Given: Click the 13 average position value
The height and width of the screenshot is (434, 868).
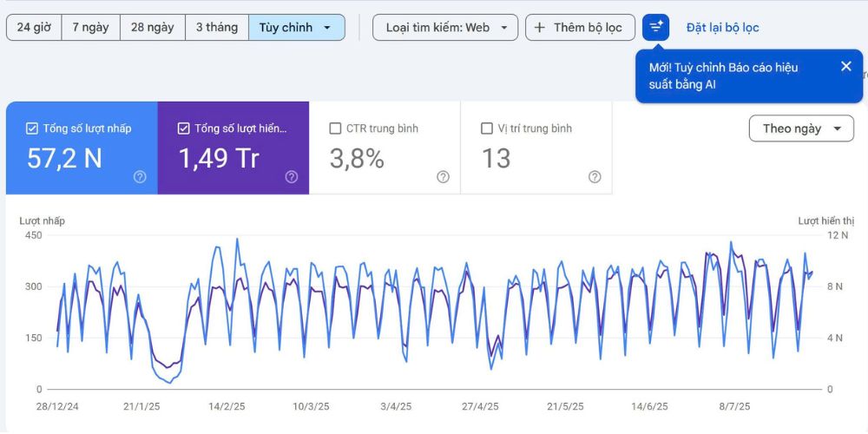Looking at the screenshot, I should [x=496, y=159].
